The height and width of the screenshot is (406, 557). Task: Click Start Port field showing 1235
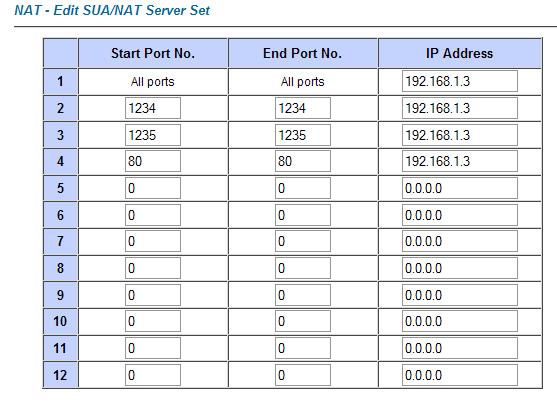[x=153, y=135]
